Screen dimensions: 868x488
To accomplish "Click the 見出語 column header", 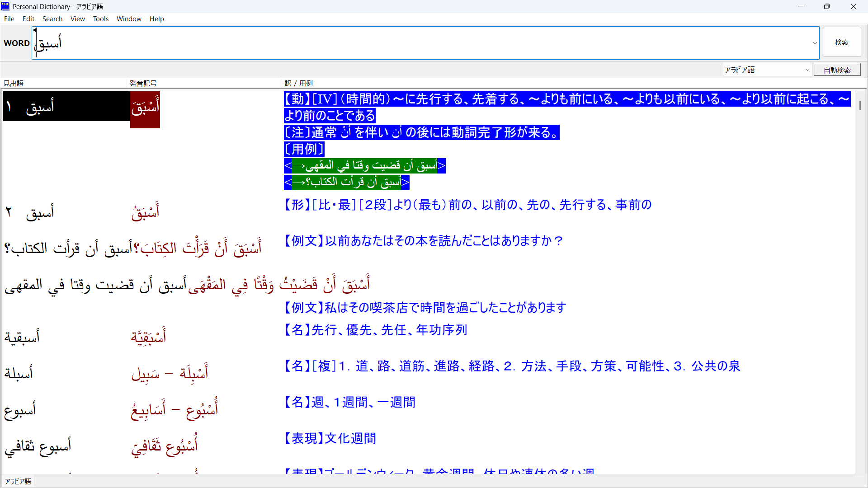I will [14, 83].
